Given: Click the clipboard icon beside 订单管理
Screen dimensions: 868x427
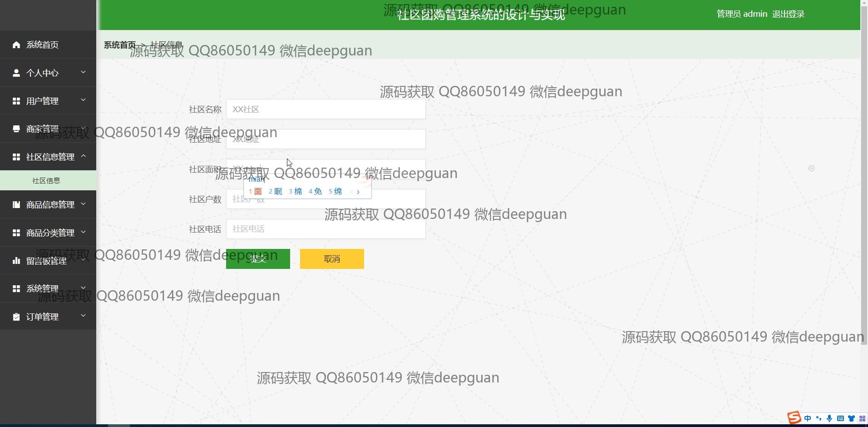Looking at the screenshot, I should pos(16,317).
